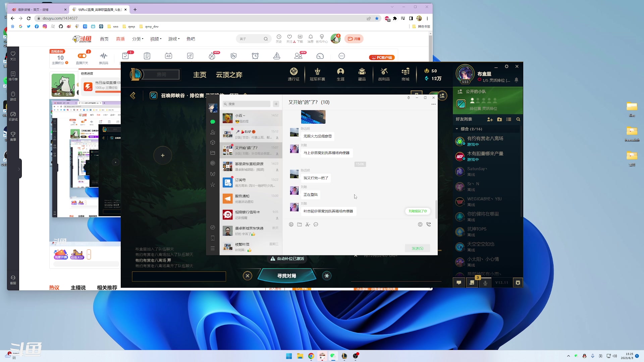Image resolution: width=644 pixels, height=362 pixels.
Task: Click the WeChat search input field
Action: point(247,104)
